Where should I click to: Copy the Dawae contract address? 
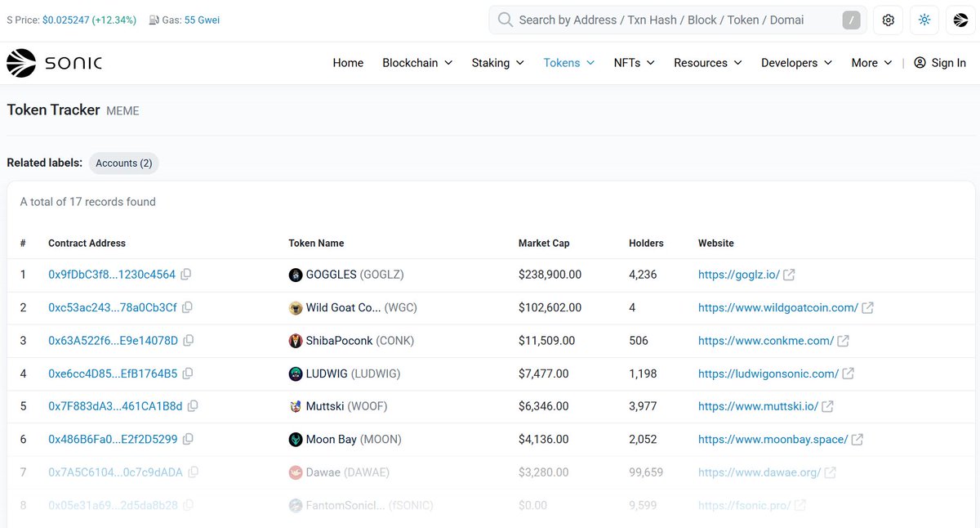tap(193, 472)
